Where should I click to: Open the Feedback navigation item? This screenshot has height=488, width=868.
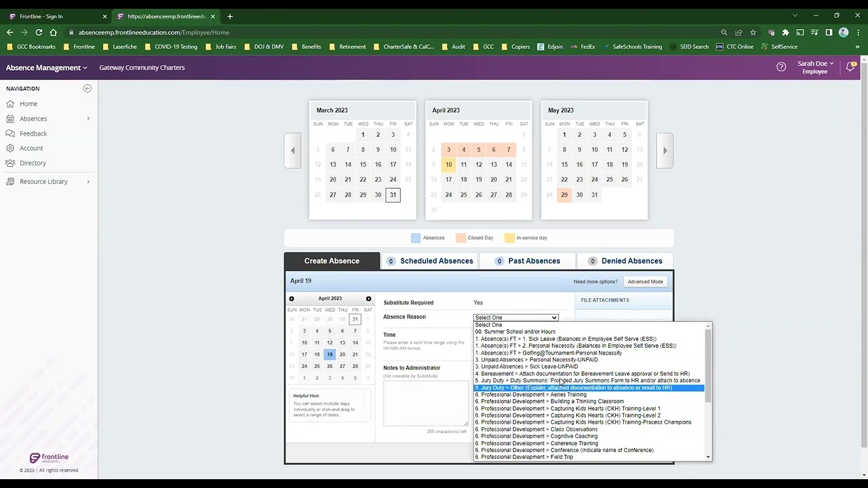[x=33, y=134]
